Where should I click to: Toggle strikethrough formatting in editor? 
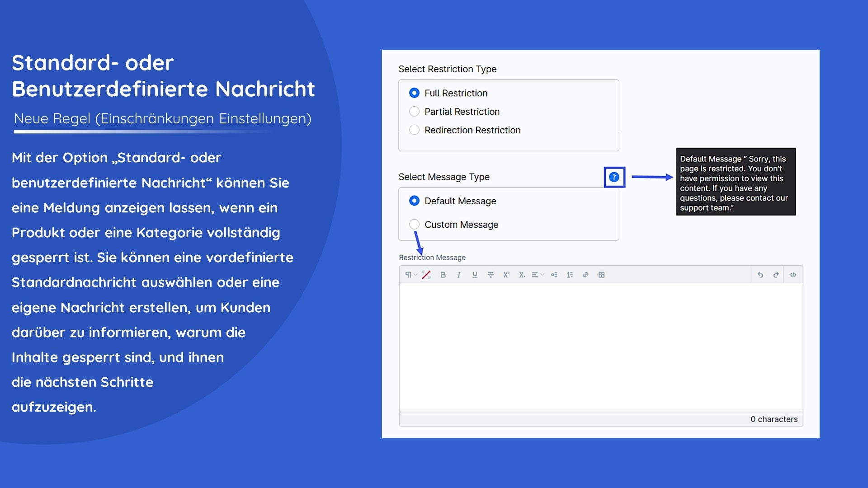pos(491,275)
